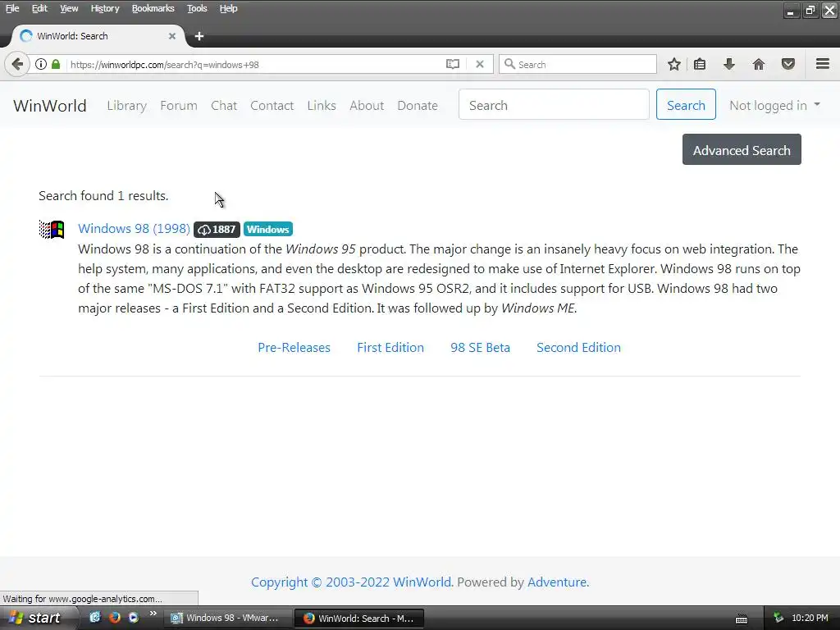Click the keyboard tray icon

pyautogui.click(x=742, y=619)
